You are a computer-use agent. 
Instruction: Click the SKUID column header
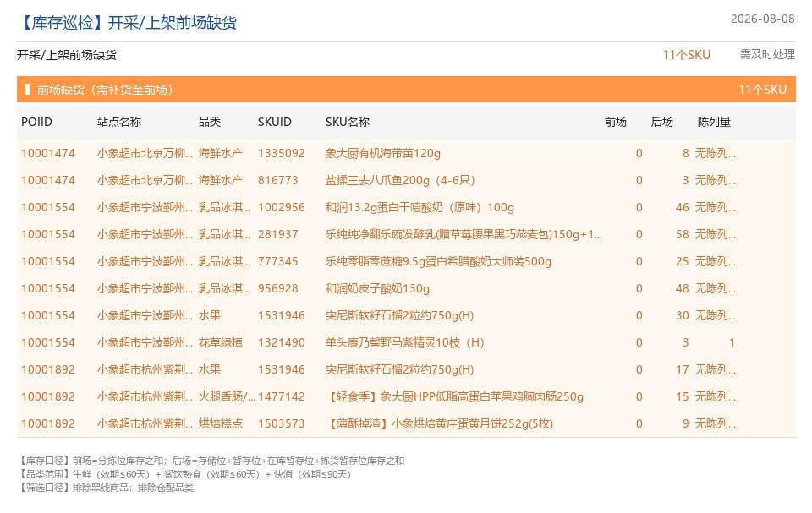[x=274, y=122]
